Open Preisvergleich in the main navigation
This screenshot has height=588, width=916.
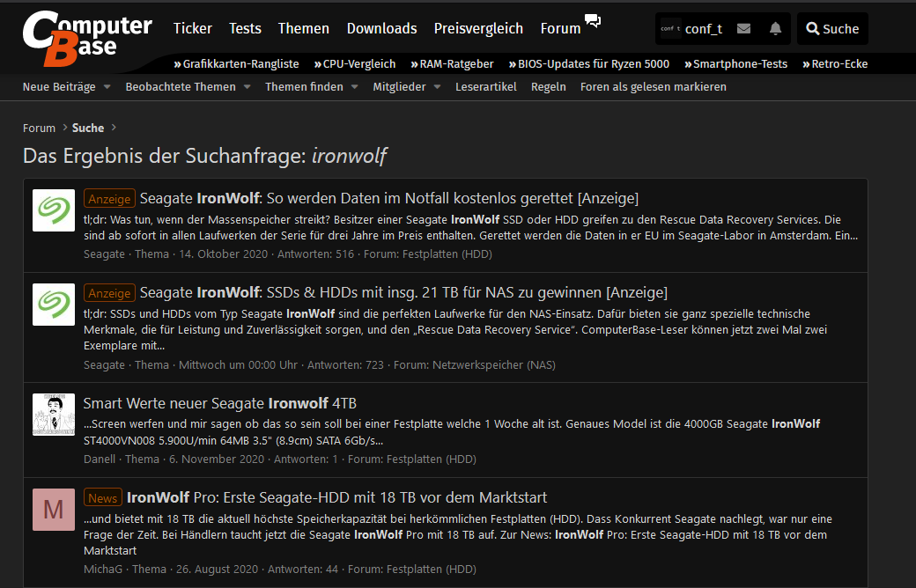[478, 28]
